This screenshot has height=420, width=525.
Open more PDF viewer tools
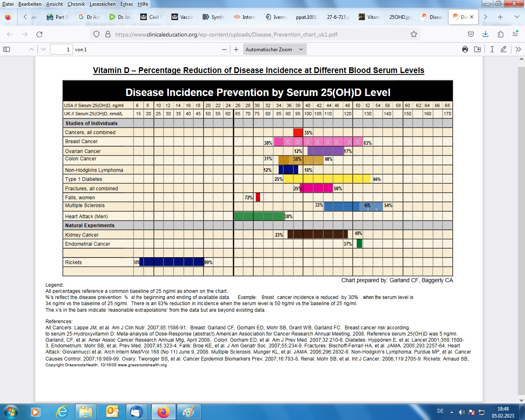coord(518,49)
